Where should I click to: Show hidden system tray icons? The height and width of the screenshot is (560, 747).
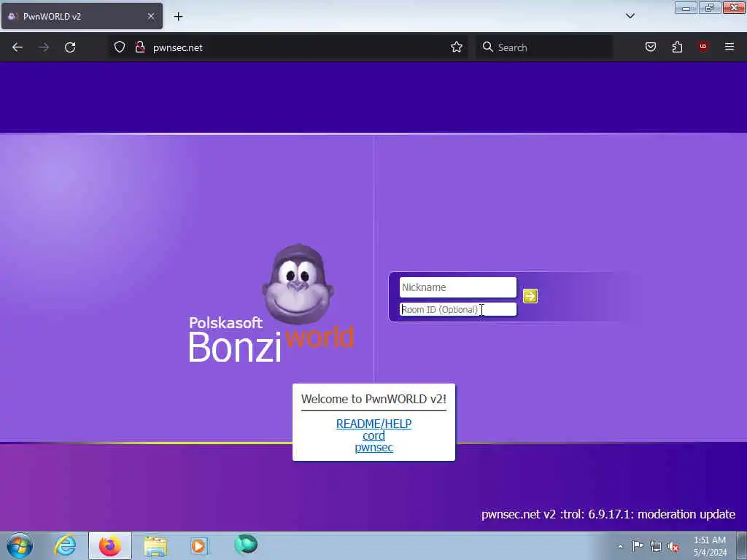pyautogui.click(x=620, y=546)
